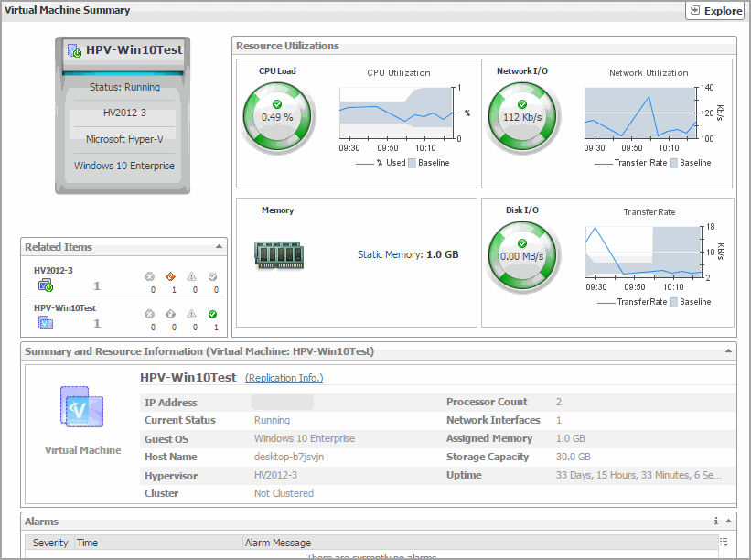Collapse the Alarms panel
751x560 pixels.
click(x=728, y=522)
